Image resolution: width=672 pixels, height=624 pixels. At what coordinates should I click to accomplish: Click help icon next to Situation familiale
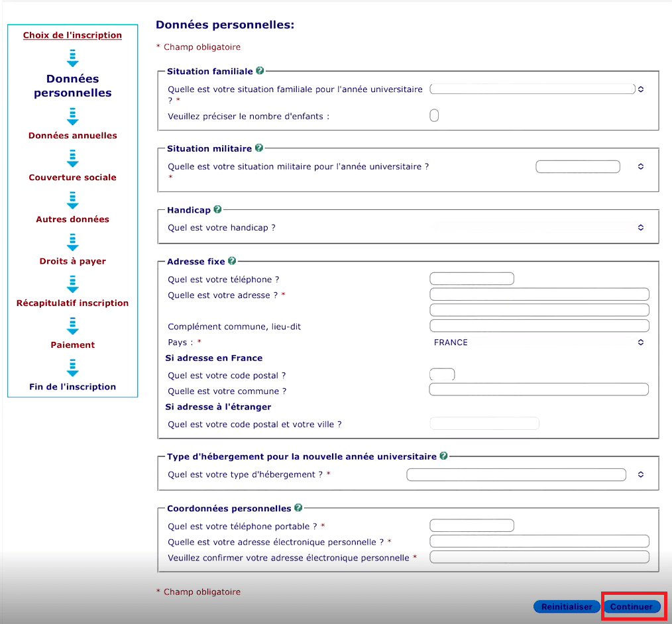click(260, 71)
